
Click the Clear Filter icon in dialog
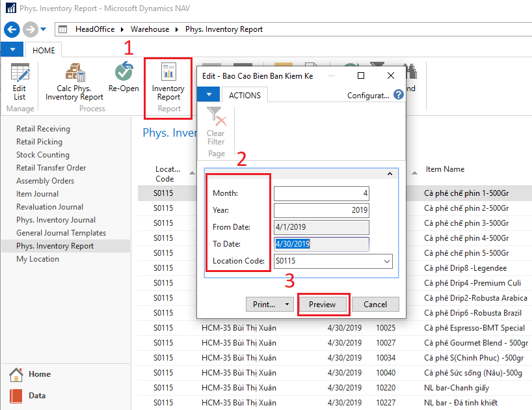pyautogui.click(x=217, y=116)
